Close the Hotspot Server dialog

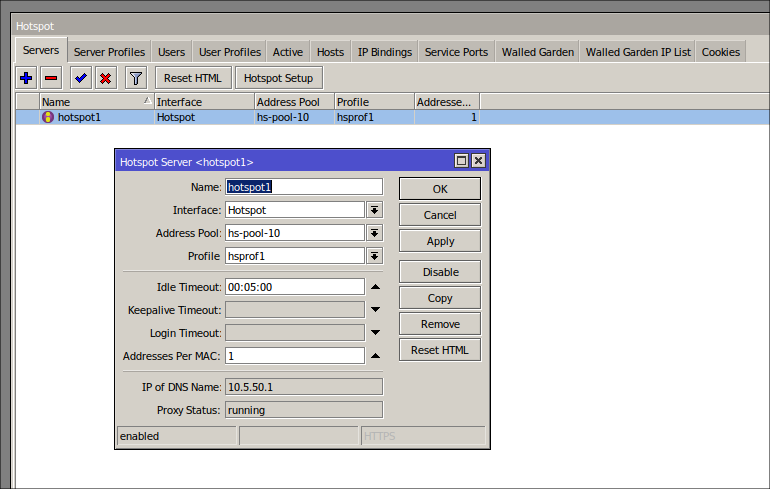pyautogui.click(x=478, y=161)
